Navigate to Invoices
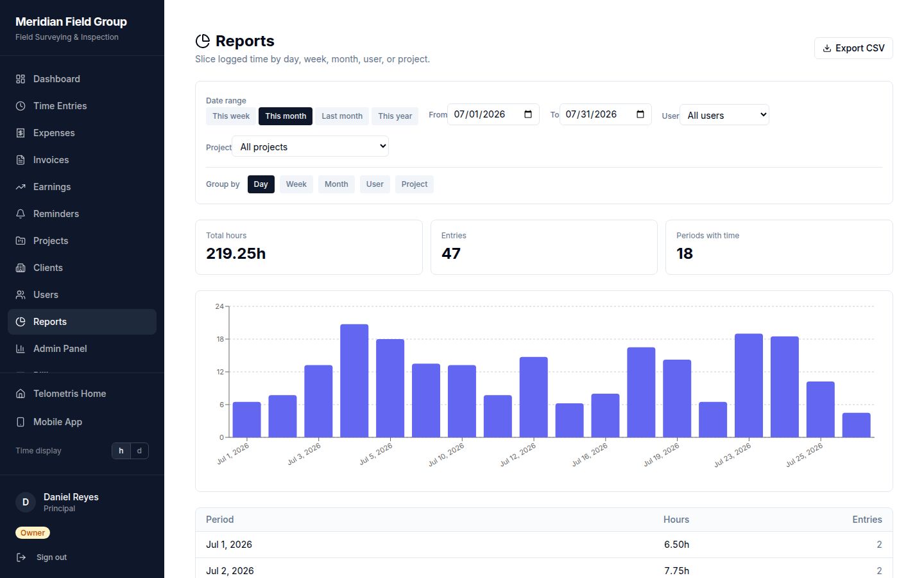This screenshot has width=924, height=578. click(82, 160)
